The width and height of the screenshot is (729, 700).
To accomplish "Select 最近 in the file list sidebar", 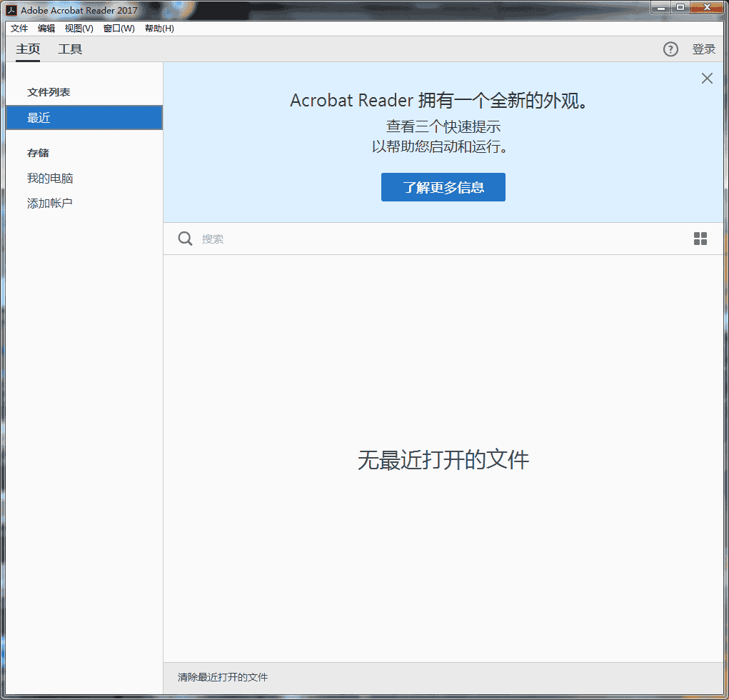I will point(84,118).
